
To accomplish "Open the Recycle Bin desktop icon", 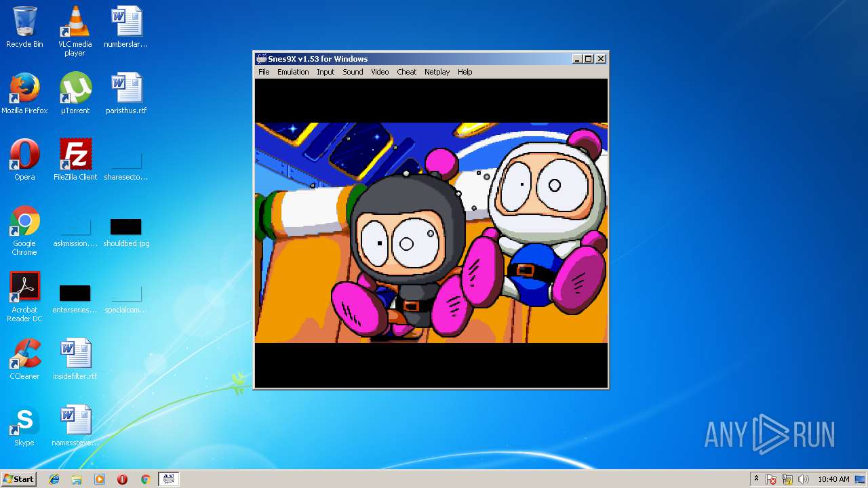I will coord(24,27).
